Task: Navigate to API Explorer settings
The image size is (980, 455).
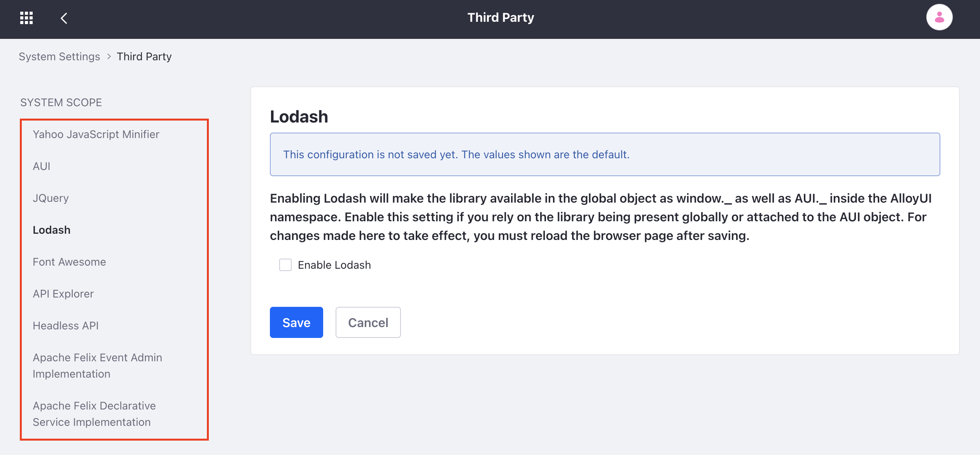Action: 63,294
